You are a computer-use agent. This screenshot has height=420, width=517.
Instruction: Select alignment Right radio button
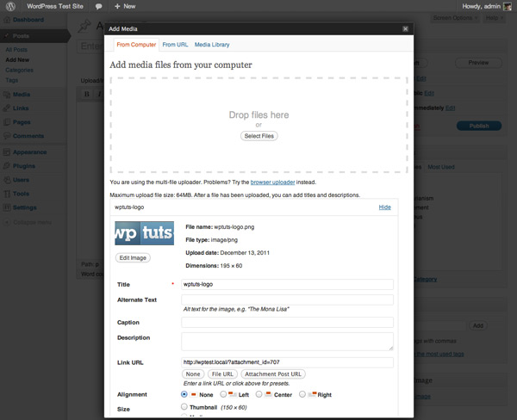302,394
